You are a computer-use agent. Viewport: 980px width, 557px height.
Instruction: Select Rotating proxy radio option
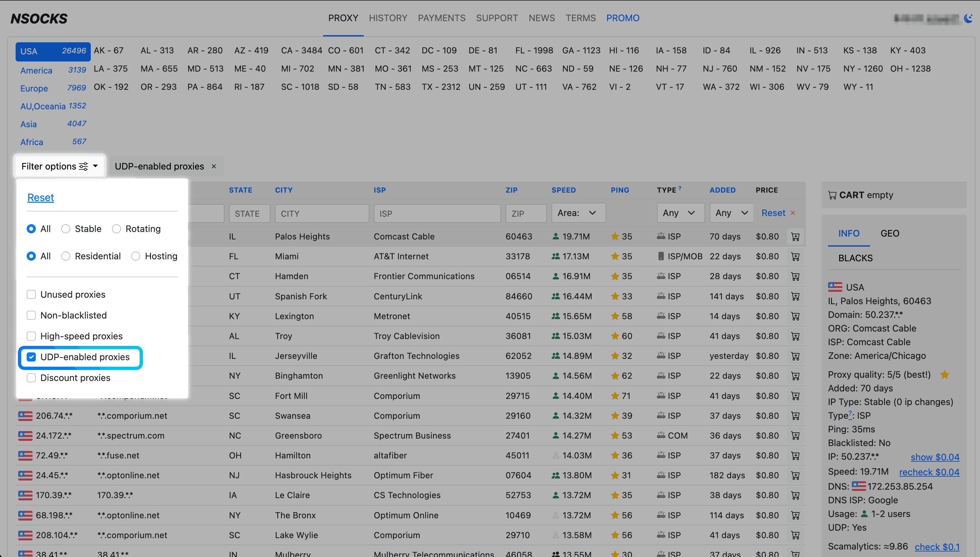click(116, 229)
